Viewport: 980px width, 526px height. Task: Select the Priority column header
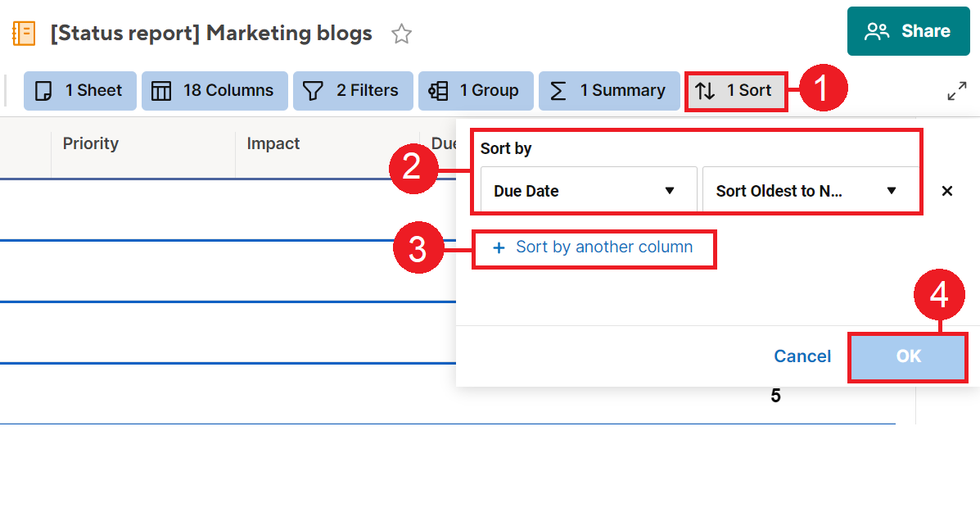(90, 143)
